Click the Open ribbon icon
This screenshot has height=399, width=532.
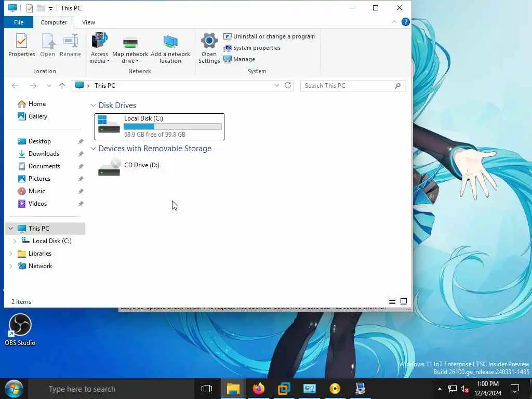click(47, 45)
